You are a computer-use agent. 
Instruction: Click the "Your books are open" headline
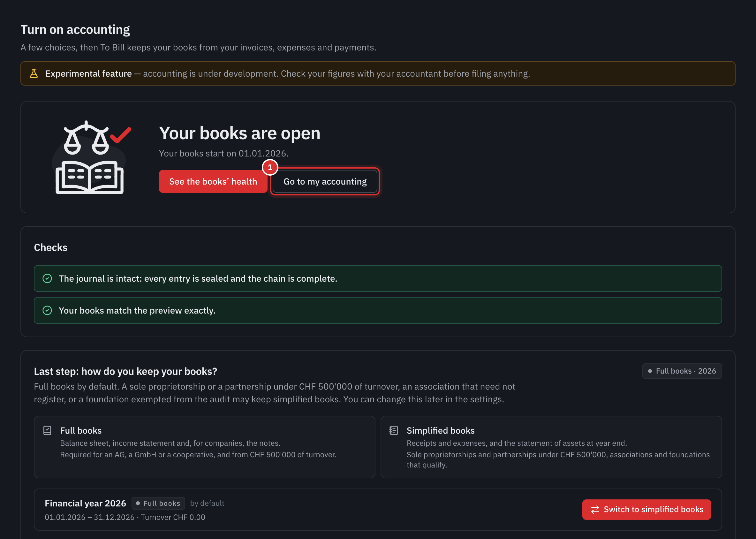tap(240, 133)
